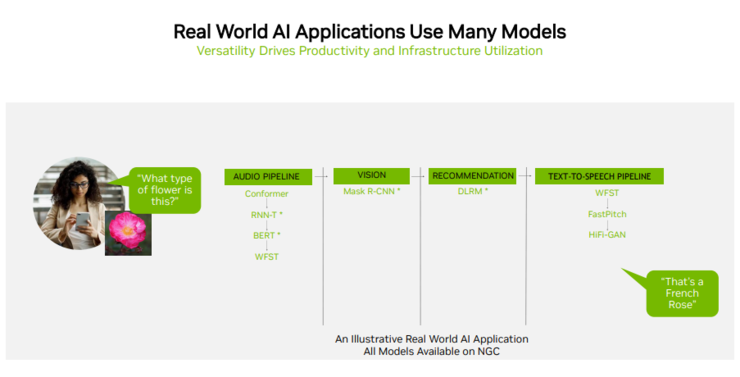Click the slide title about Many Models
The width and height of the screenshot is (740, 377).
tap(370, 32)
